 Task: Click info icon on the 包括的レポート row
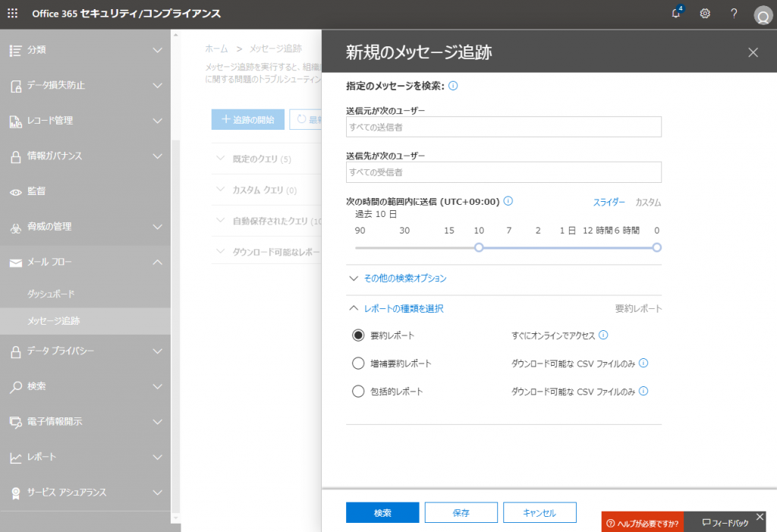[643, 391]
